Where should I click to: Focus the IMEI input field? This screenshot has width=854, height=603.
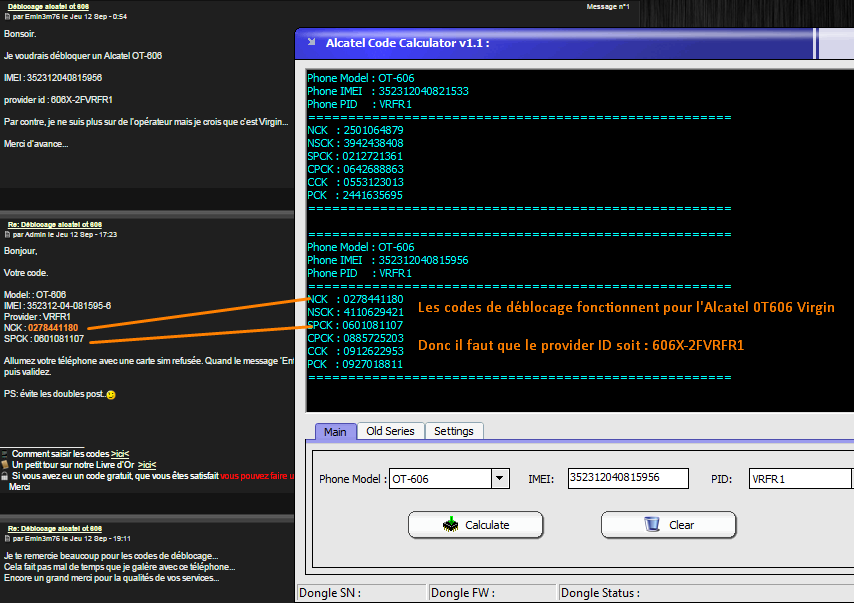tap(628, 478)
